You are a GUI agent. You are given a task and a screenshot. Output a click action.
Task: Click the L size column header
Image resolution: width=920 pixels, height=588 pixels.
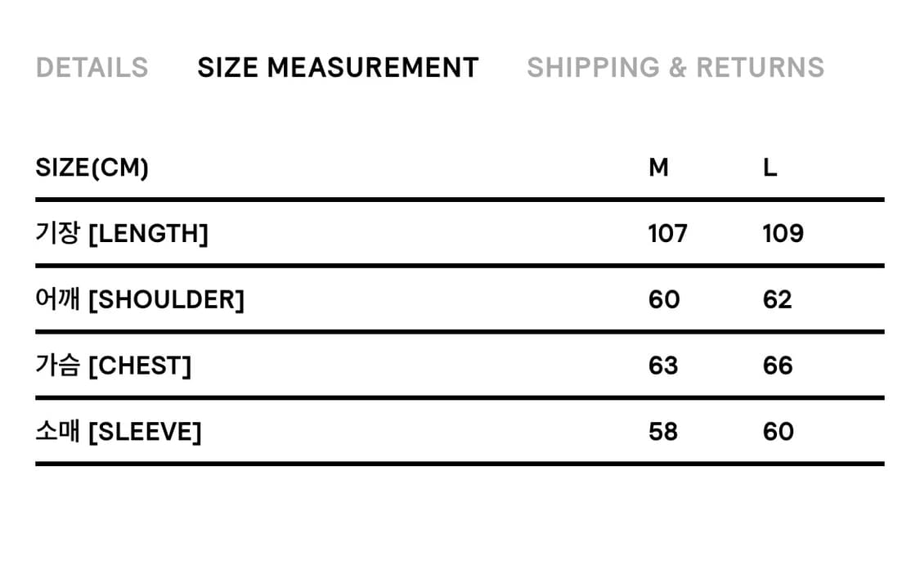tap(770, 168)
